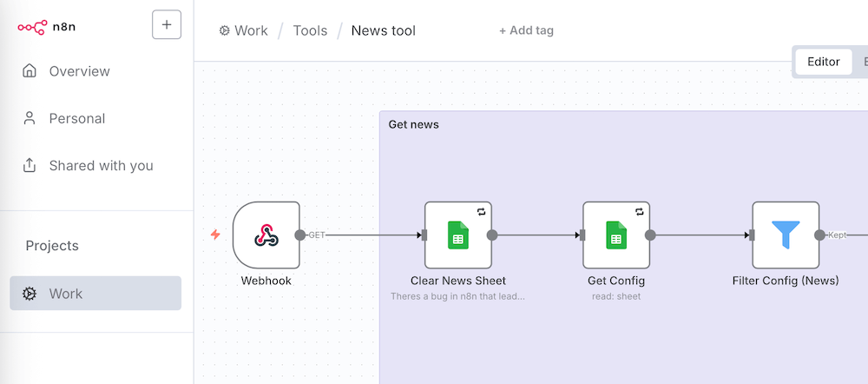The width and height of the screenshot is (868, 384).
Task: Click the Clear News Sheet output connector
Action: (492, 235)
